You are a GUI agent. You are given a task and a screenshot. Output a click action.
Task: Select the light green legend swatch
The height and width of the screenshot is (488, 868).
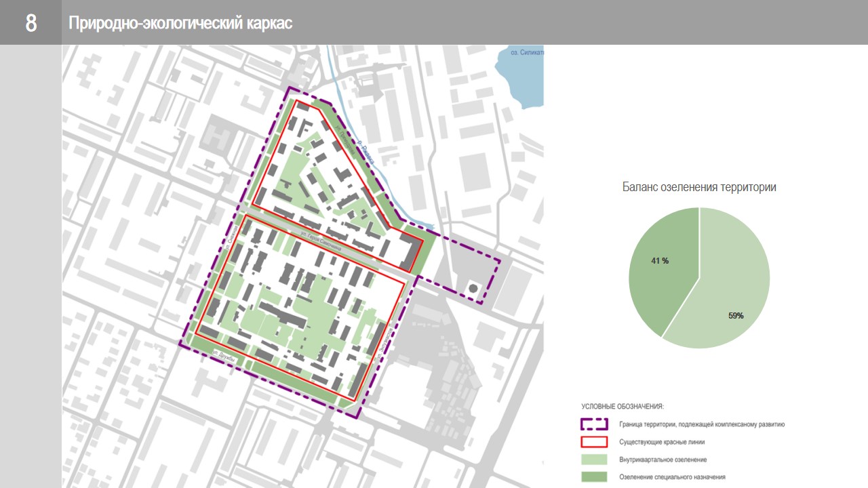593,460
